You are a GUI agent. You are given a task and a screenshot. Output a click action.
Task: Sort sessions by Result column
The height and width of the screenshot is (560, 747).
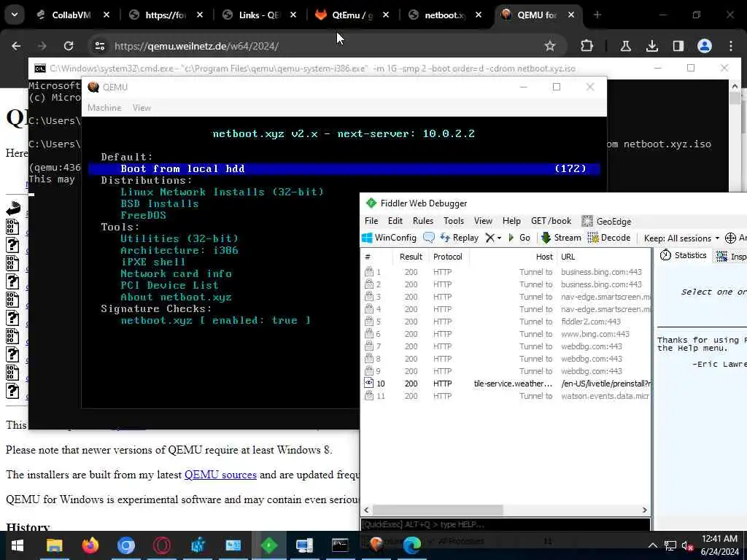click(411, 257)
